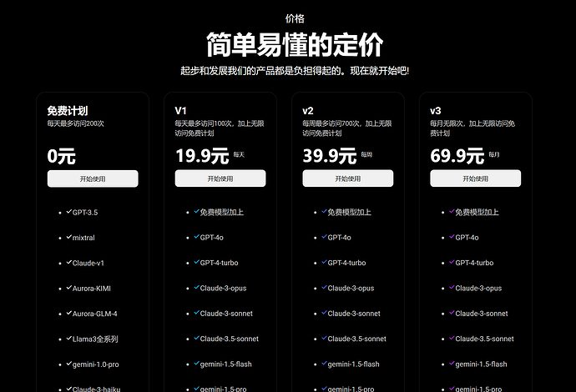Click purple checkmark beside v3 Claude-3-opus

(x=452, y=287)
